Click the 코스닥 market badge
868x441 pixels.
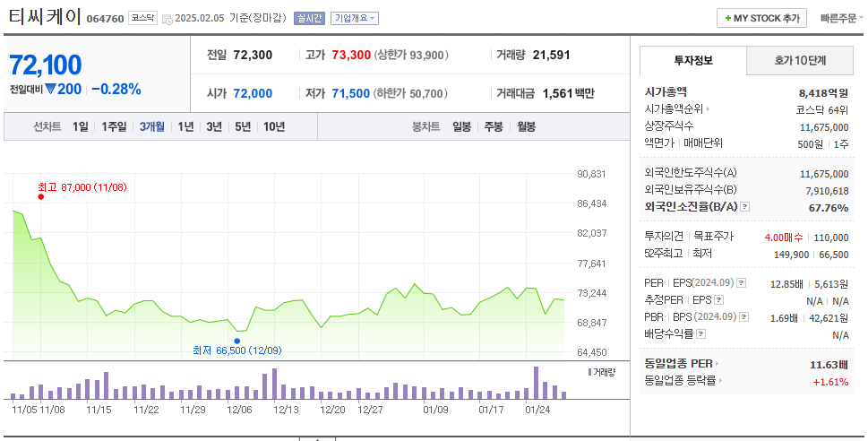pos(142,18)
